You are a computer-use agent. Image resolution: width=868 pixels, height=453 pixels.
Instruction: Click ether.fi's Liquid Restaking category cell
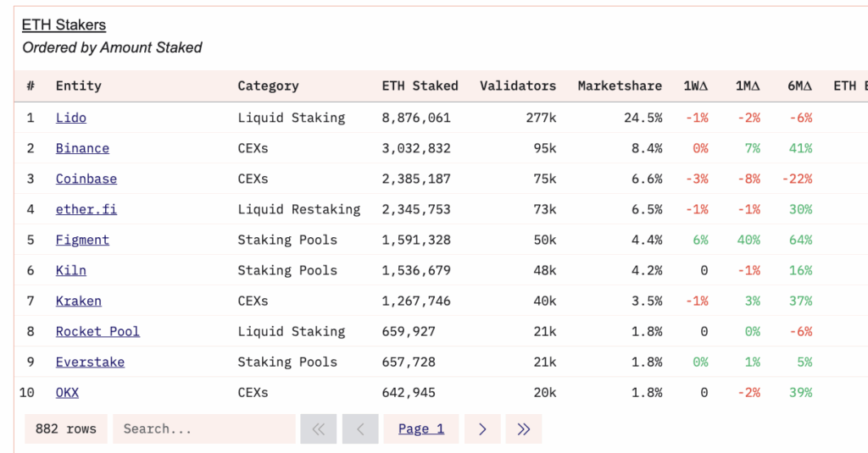point(299,209)
